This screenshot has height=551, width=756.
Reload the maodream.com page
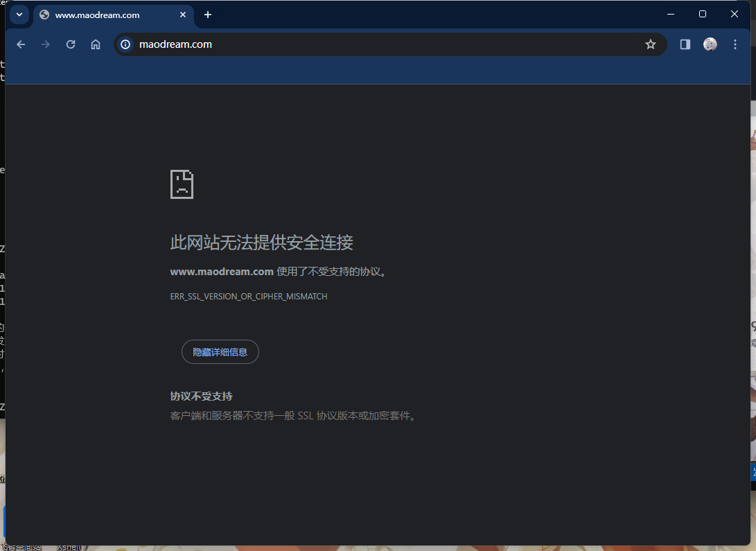(x=71, y=44)
